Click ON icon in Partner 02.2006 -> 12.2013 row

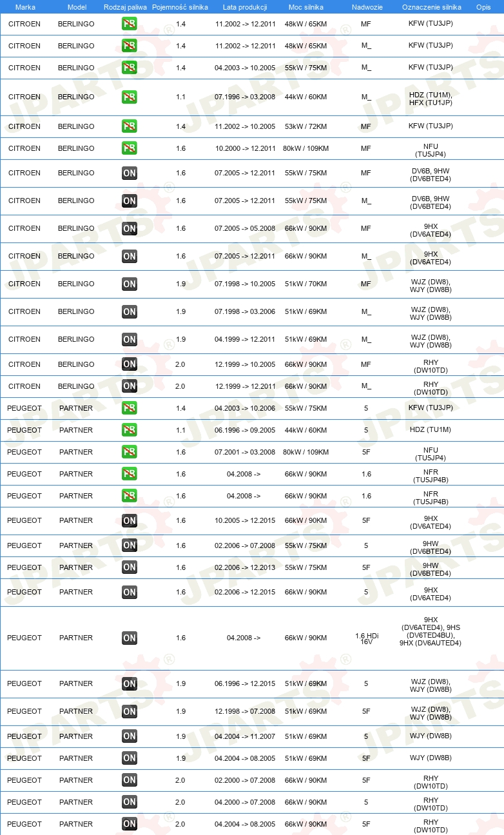click(x=130, y=567)
